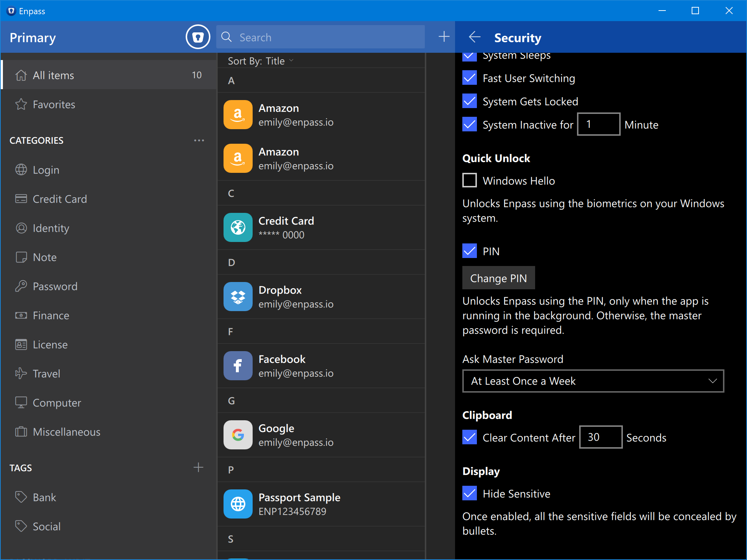Click the Favorites star icon
747x560 pixels.
coord(21,104)
